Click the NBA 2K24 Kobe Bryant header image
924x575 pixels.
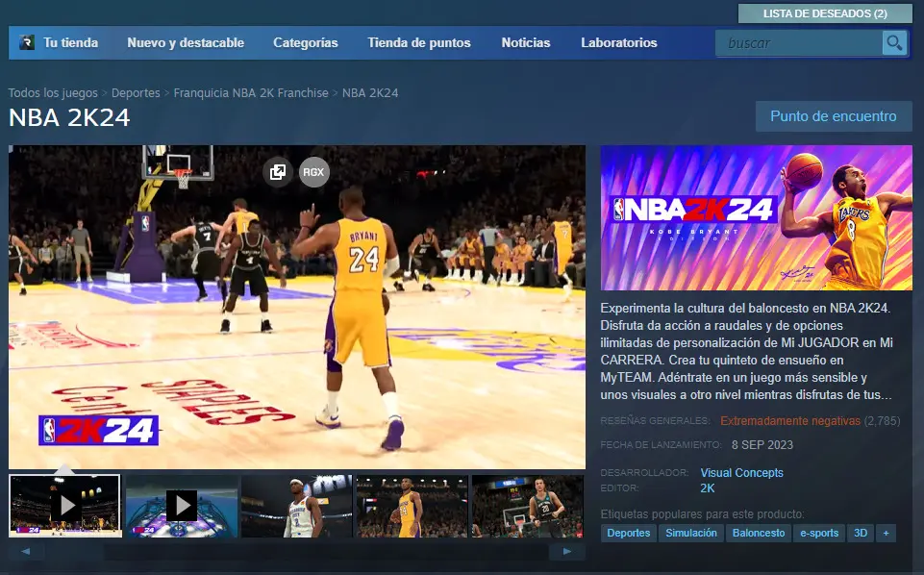point(756,218)
